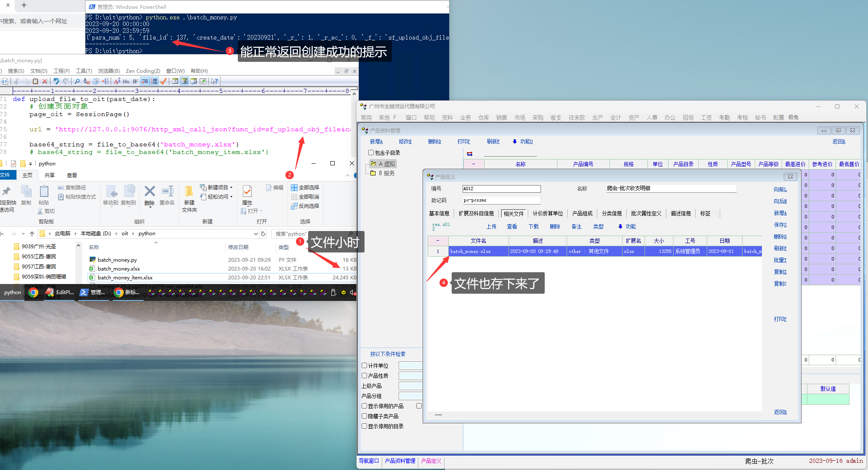
Task: Click the context help arrow-question icon
Action: (215, 81)
